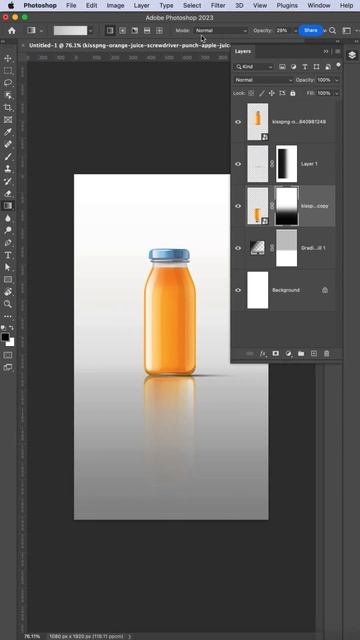Select the Lasso tool

(8, 83)
